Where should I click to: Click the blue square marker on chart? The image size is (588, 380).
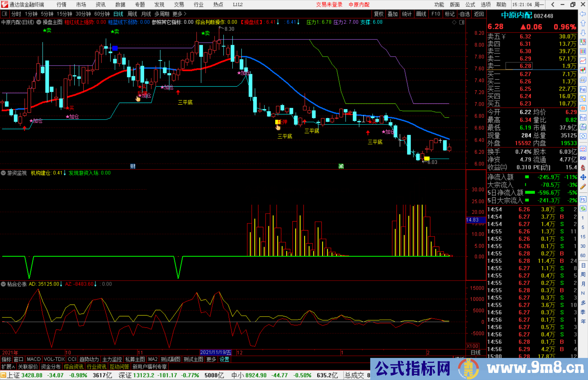click(x=115, y=48)
